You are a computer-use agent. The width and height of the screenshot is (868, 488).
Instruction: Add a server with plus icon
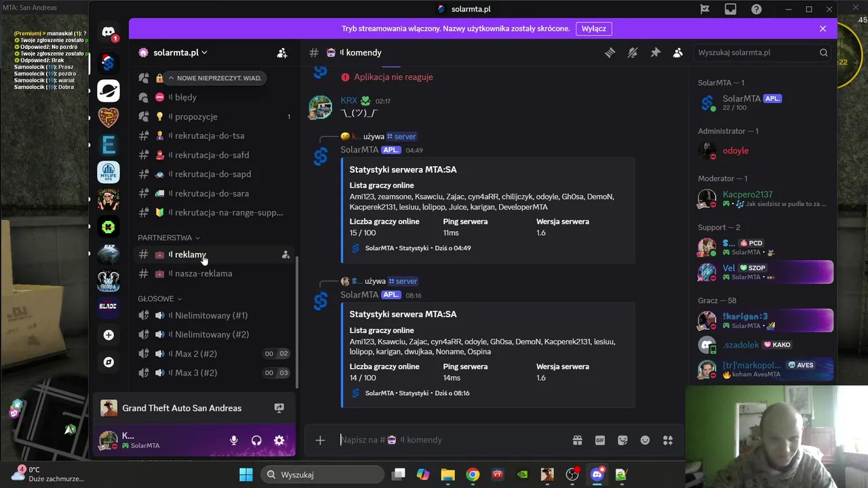click(108, 335)
